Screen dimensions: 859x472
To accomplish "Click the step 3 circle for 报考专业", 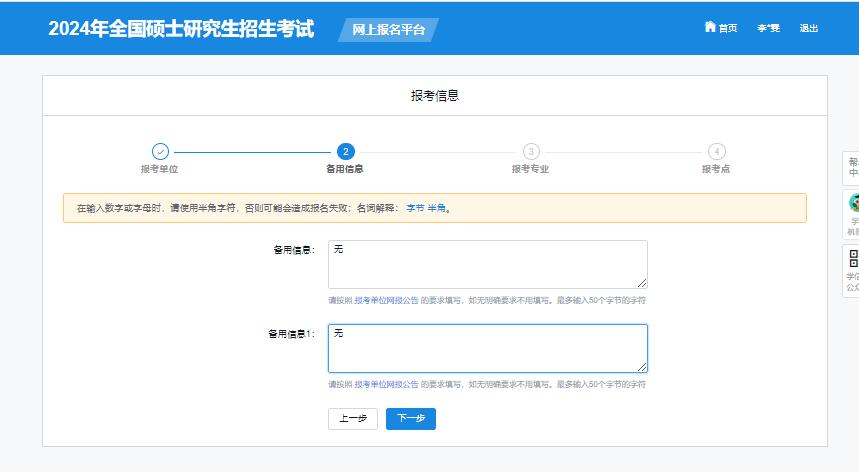I will pos(531,152).
